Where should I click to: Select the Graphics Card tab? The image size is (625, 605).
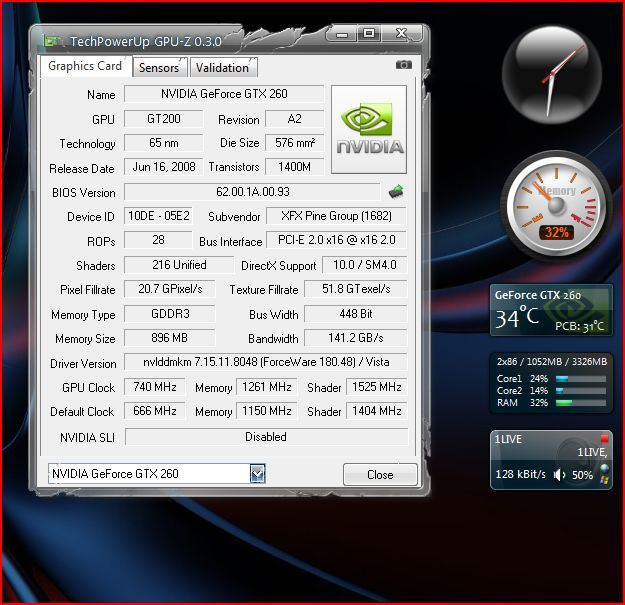[85, 66]
